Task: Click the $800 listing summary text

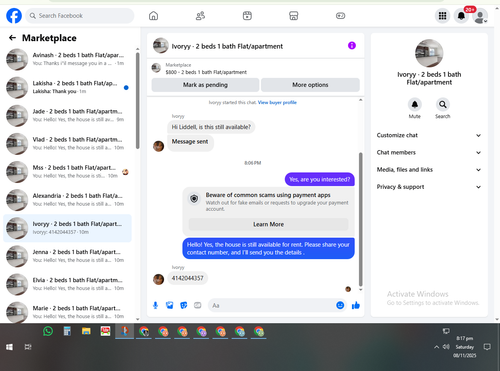Action: (206, 72)
